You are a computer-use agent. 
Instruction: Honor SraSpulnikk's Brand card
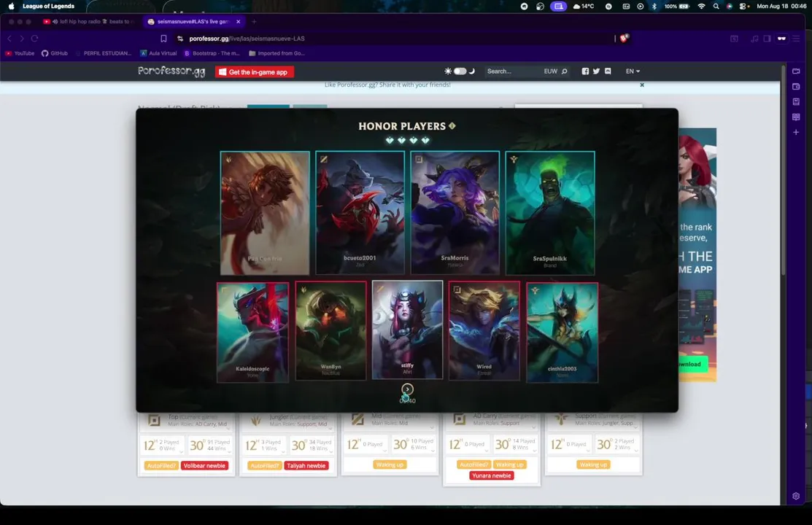pyautogui.click(x=550, y=213)
